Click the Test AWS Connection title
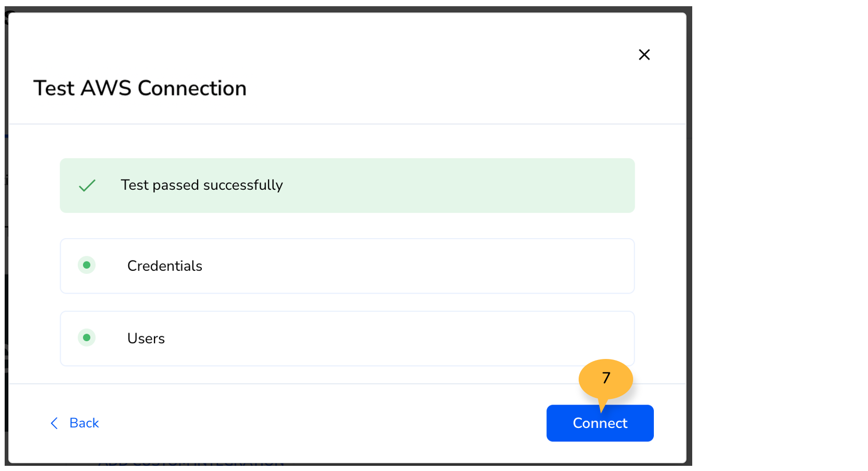This screenshot has width=868, height=471. pos(140,88)
